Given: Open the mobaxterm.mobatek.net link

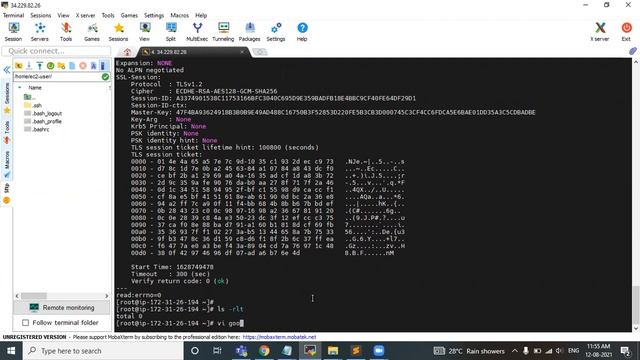Looking at the screenshot, I should click(279, 337).
